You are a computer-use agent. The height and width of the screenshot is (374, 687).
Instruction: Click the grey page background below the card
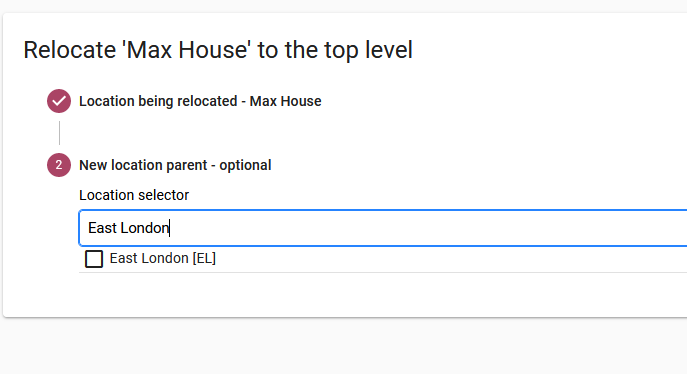click(344, 347)
